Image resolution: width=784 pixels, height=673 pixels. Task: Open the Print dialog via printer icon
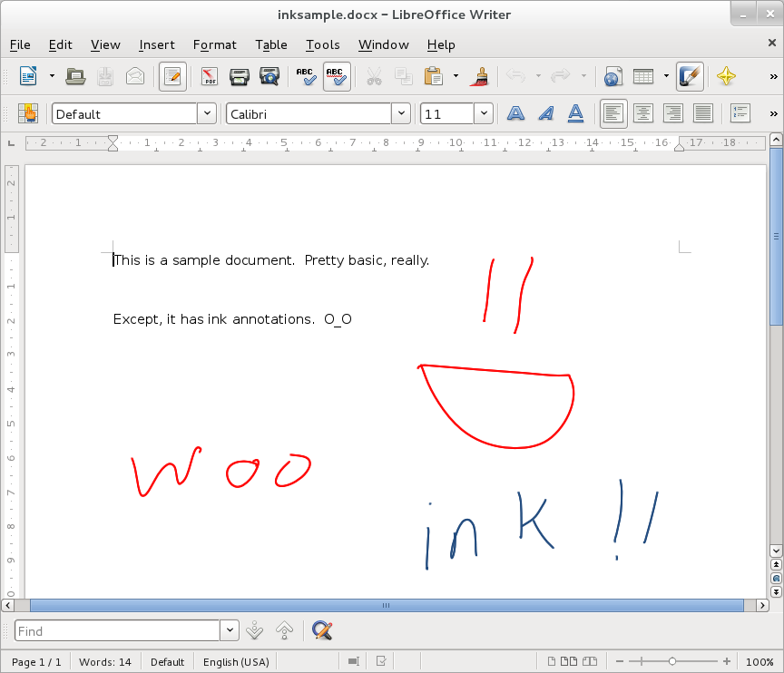(239, 76)
